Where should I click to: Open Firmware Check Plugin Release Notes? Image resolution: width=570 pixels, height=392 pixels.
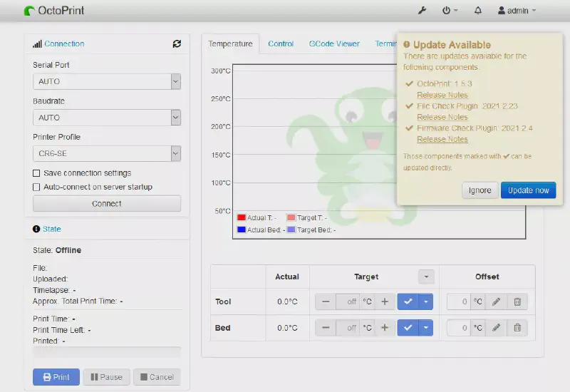tap(442, 139)
